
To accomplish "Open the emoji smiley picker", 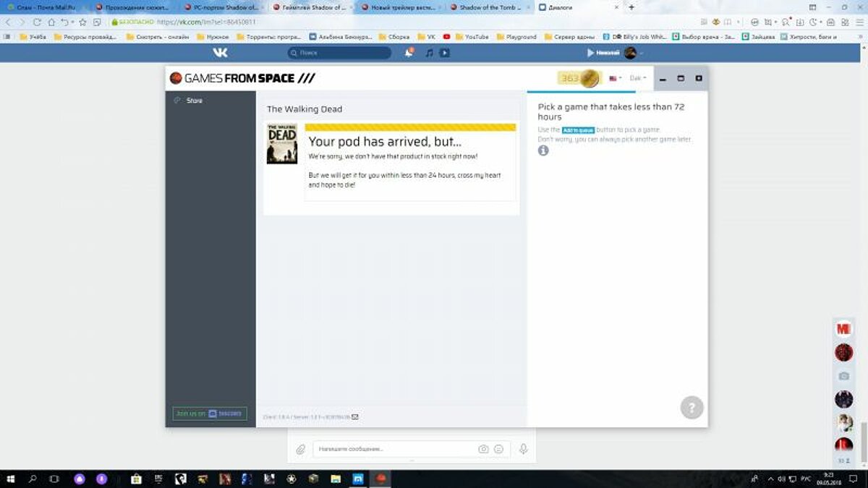I will point(498,449).
